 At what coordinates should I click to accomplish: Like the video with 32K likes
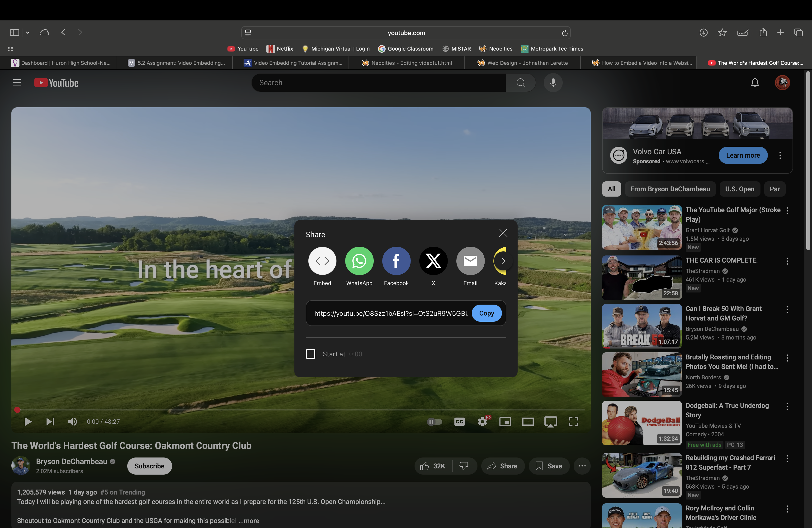[x=433, y=466]
